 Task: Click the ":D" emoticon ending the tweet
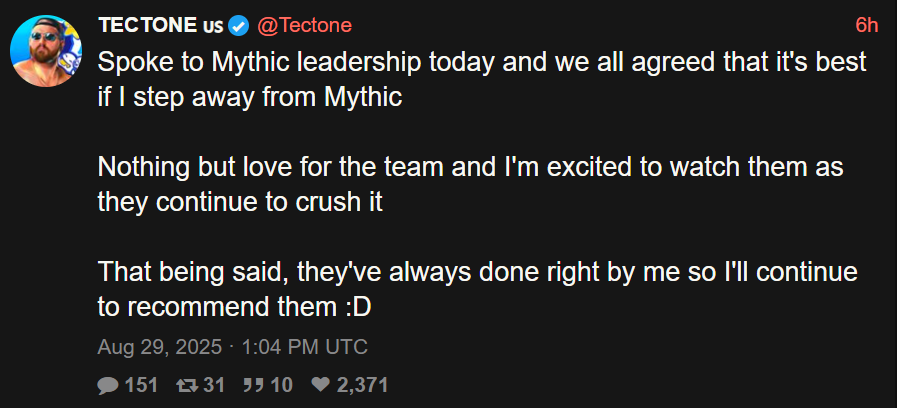[359, 308]
